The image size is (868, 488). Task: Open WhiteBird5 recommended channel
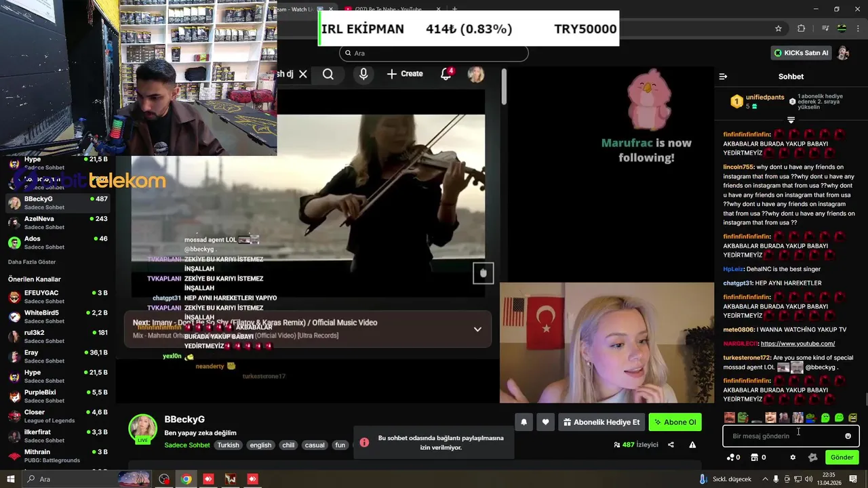click(x=58, y=317)
